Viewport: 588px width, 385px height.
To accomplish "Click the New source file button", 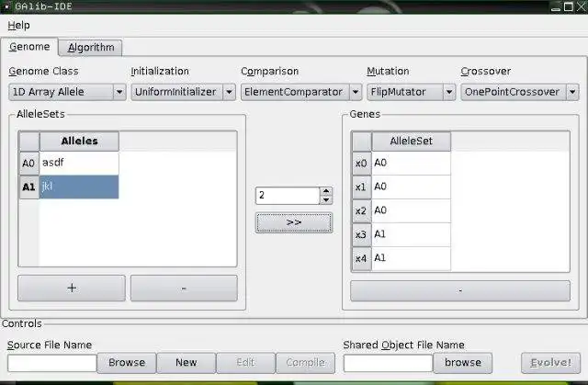I will tap(186, 363).
